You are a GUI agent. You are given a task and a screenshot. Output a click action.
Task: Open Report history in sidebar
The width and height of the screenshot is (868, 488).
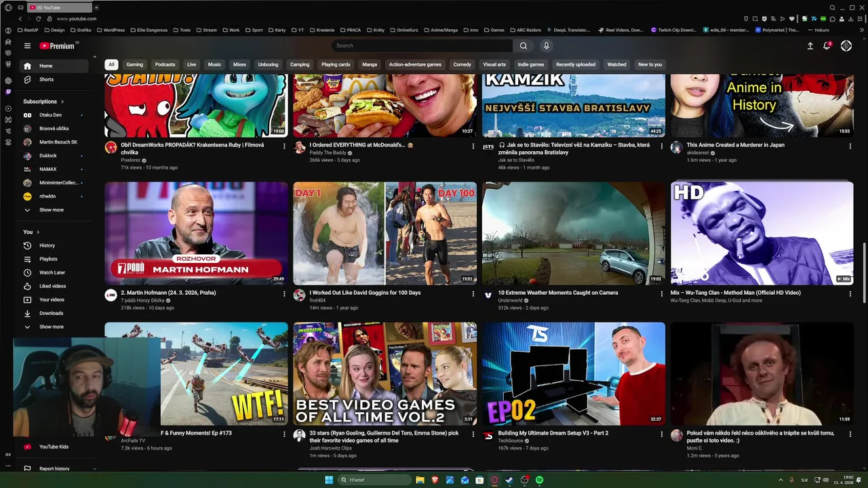click(54, 468)
